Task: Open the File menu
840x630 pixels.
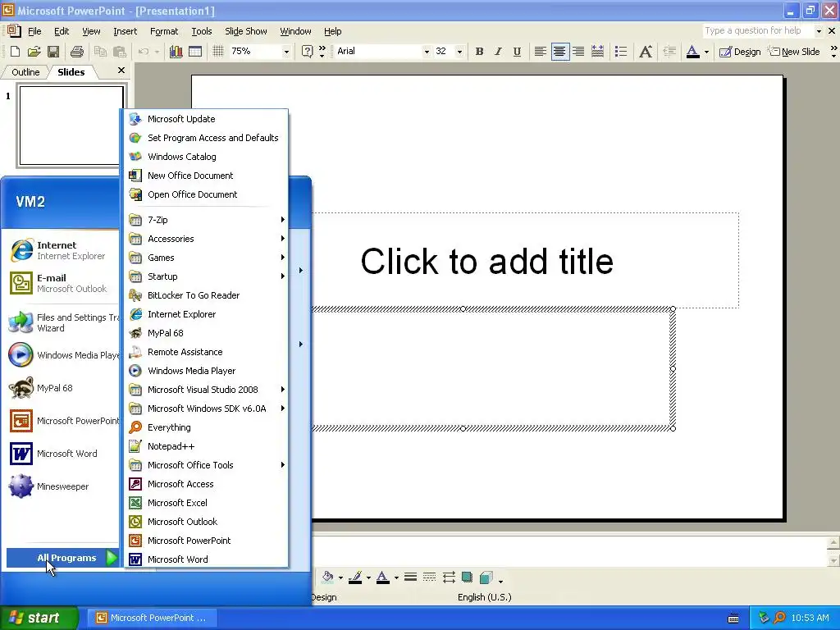Action: click(34, 31)
